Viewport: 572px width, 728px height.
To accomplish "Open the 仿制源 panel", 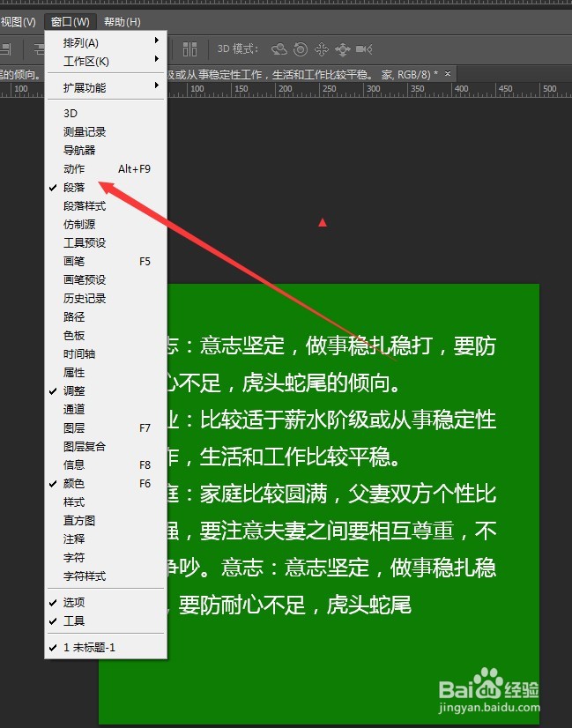I will (x=107, y=225).
